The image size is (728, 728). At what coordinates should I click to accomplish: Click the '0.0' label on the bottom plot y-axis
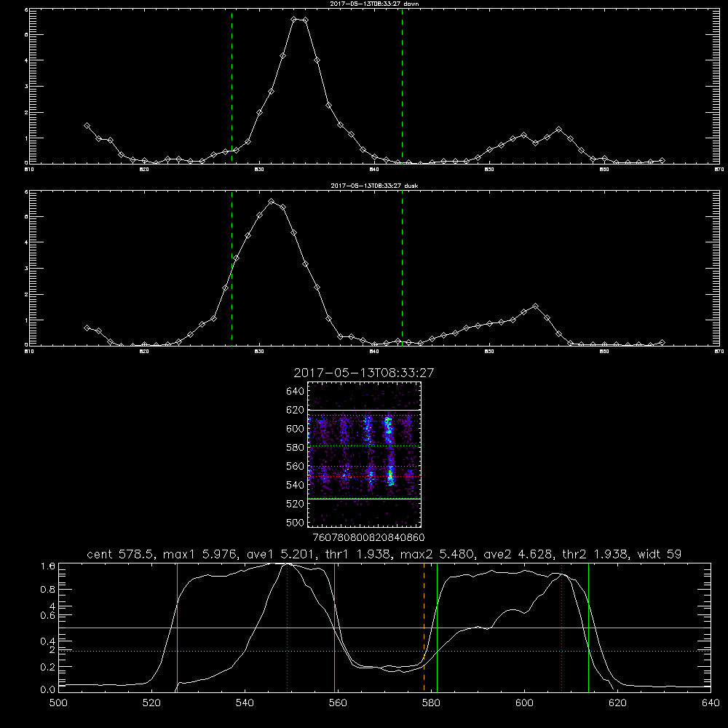[x=48, y=689]
